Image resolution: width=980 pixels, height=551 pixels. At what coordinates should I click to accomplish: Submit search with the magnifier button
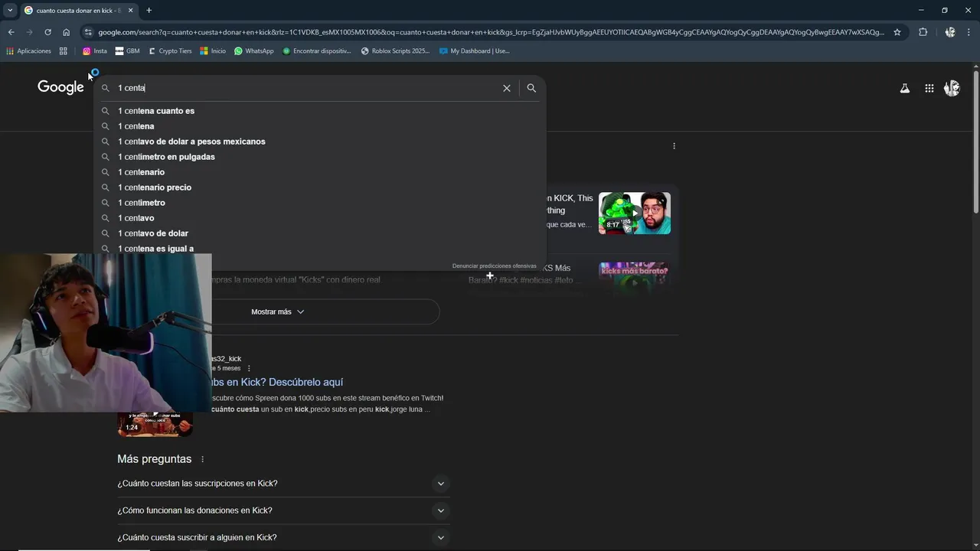[x=531, y=88]
